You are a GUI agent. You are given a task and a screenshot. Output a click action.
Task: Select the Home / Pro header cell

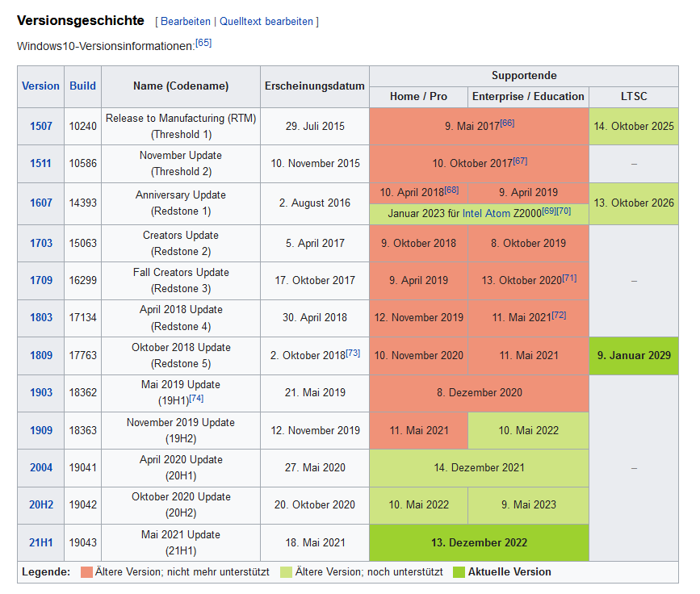(419, 97)
